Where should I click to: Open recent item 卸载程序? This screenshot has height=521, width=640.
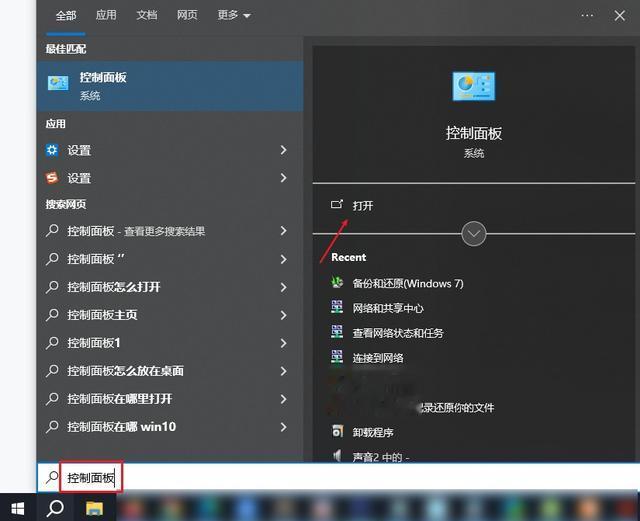point(373,432)
